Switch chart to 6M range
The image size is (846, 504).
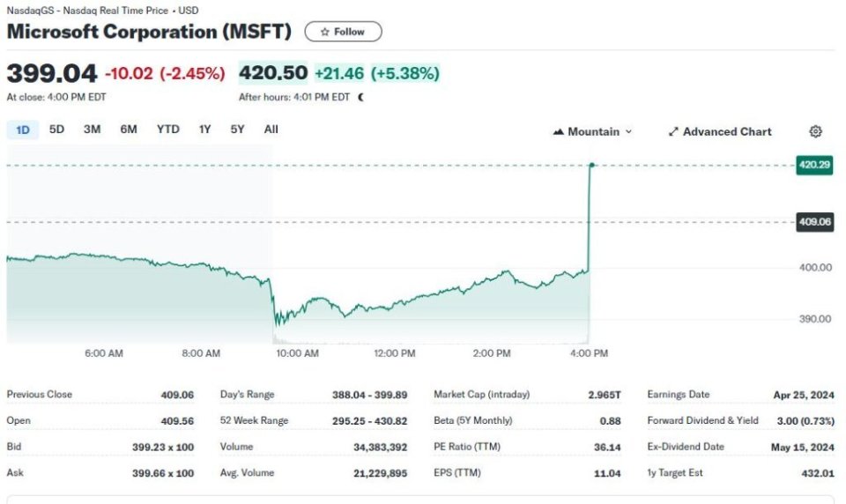129,130
